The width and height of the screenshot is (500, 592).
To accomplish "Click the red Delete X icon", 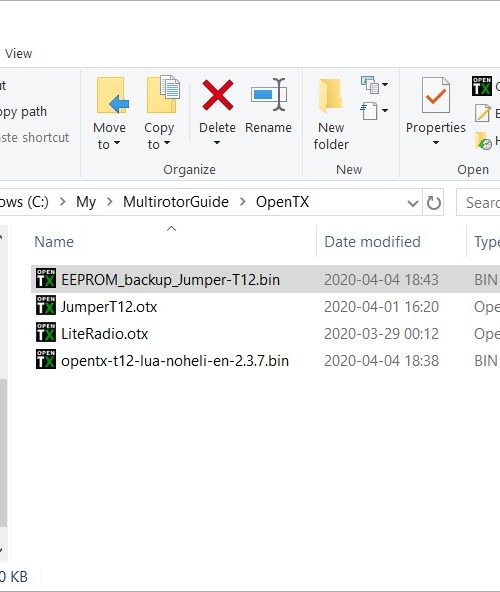I will (218, 95).
